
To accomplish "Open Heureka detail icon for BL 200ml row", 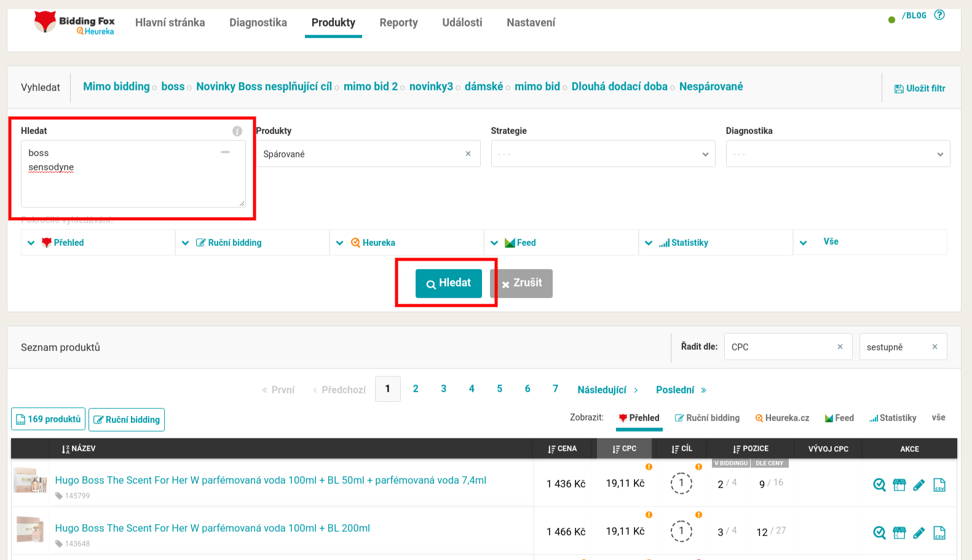I will [880, 533].
